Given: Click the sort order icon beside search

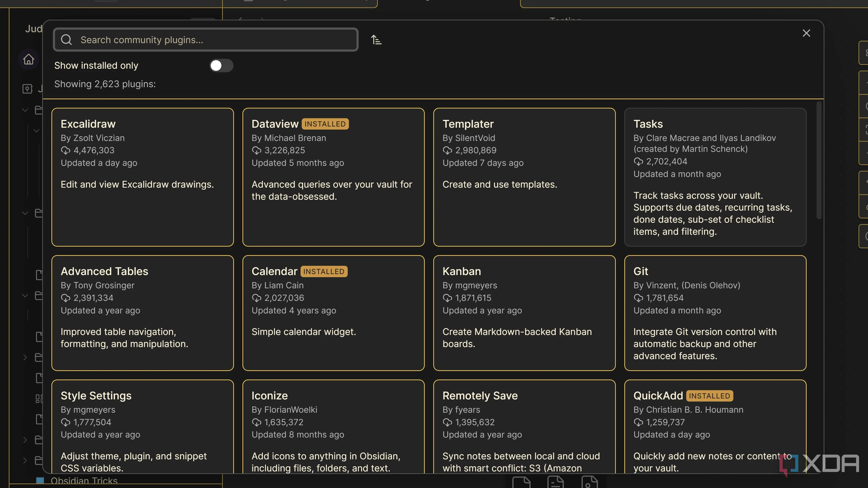Looking at the screenshot, I should point(376,40).
